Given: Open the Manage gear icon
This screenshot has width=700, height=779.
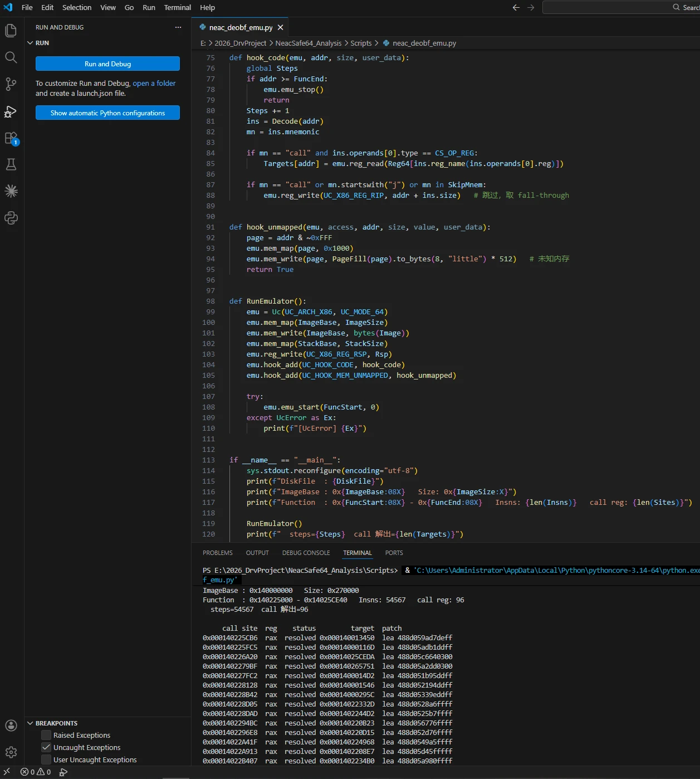Looking at the screenshot, I should tap(11, 752).
